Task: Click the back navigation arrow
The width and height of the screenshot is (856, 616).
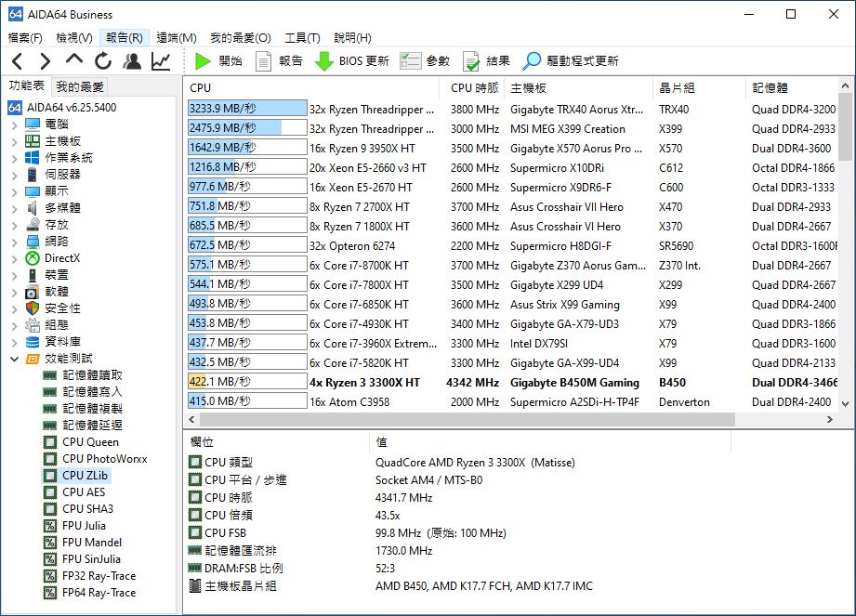Action: pyautogui.click(x=18, y=61)
